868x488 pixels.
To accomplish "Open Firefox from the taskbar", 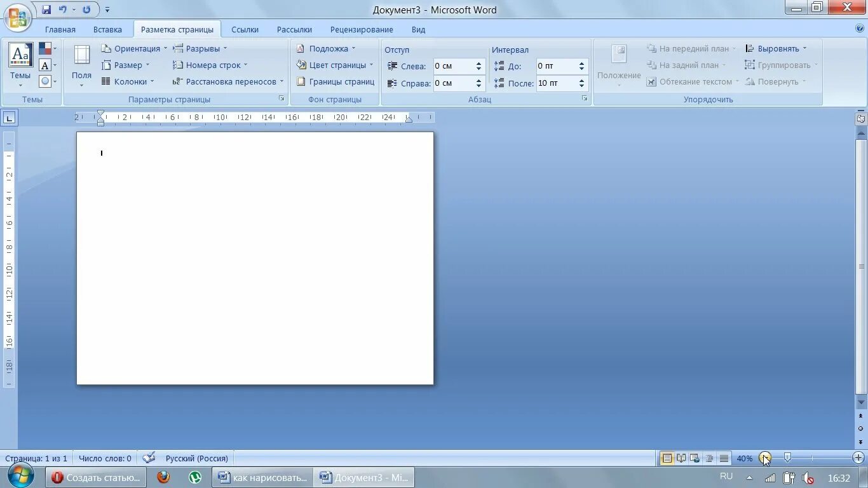I will click(x=163, y=477).
